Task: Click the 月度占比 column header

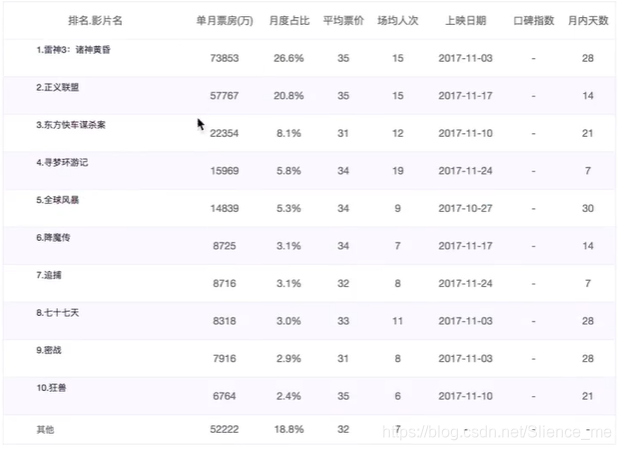Action: [x=289, y=20]
